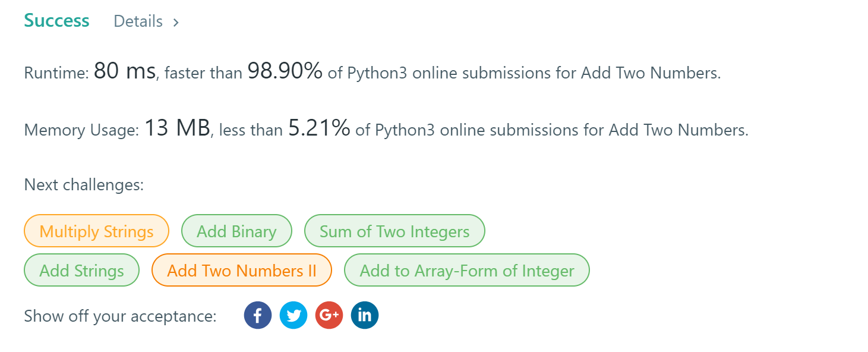Screen dimensions: 868x352
Task: Open the Add Strings challenge
Action: point(81,270)
